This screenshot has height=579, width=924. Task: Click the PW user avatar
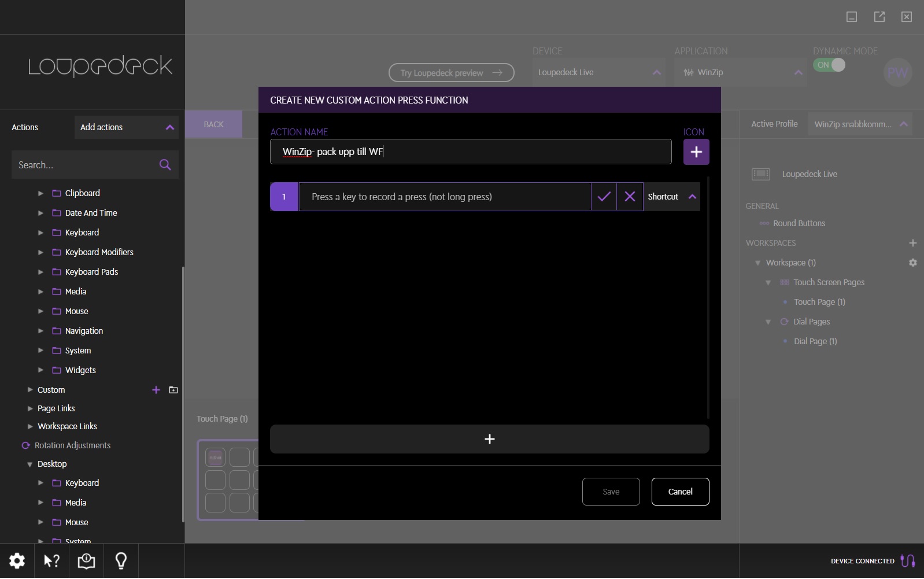click(897, 72)
